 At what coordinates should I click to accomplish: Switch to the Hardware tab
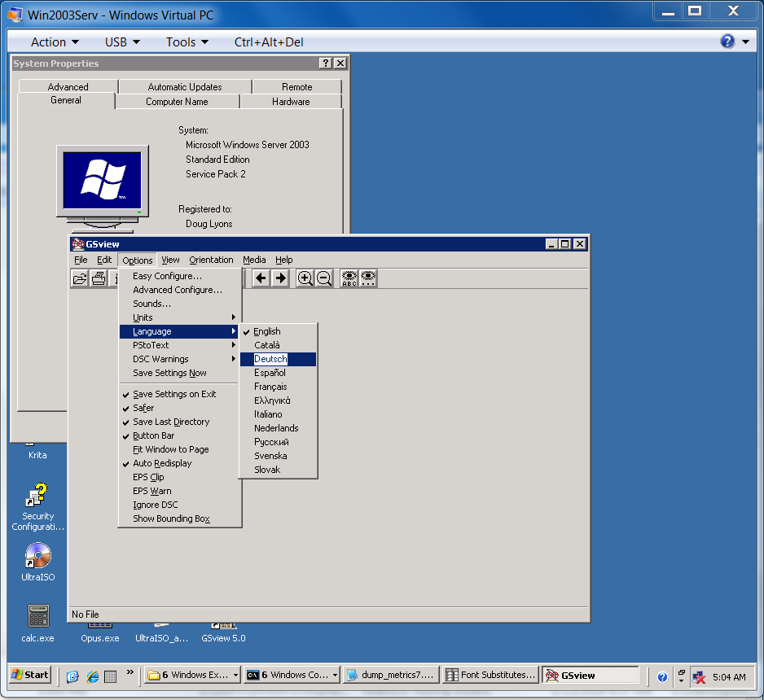(x=291, y=102)
